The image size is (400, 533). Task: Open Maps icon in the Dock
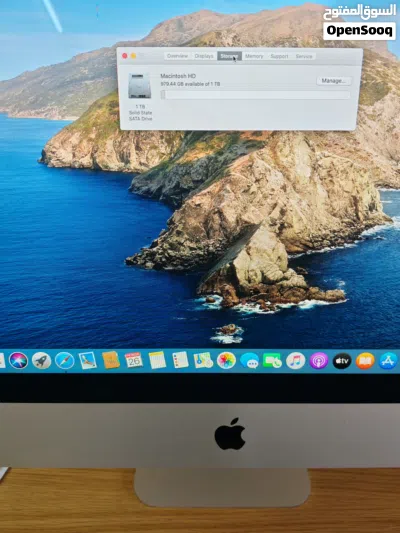[x=203, y=360]
